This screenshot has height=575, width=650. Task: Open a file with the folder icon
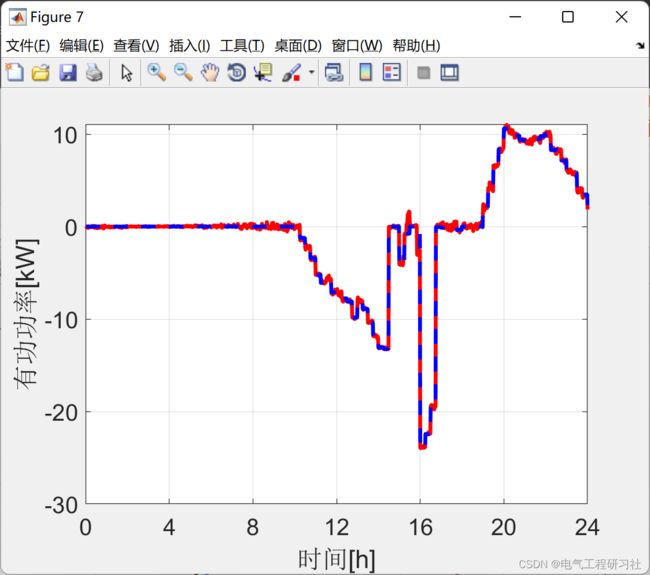click(x=41, y=73)
